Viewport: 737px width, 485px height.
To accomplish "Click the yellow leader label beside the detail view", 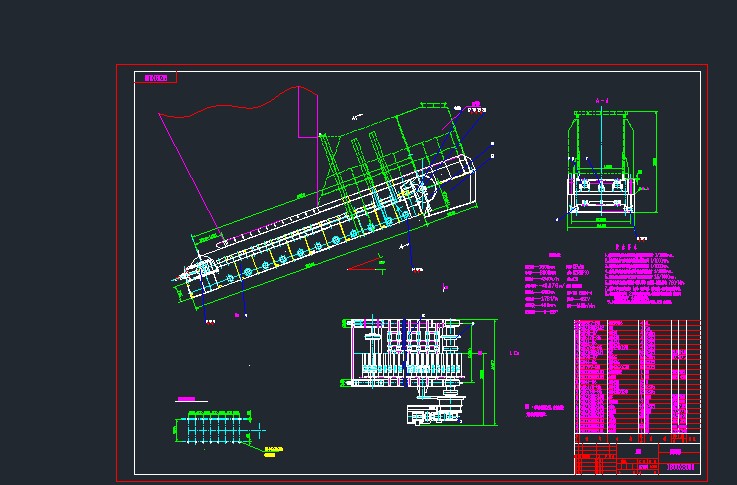I will click(274, 452).
